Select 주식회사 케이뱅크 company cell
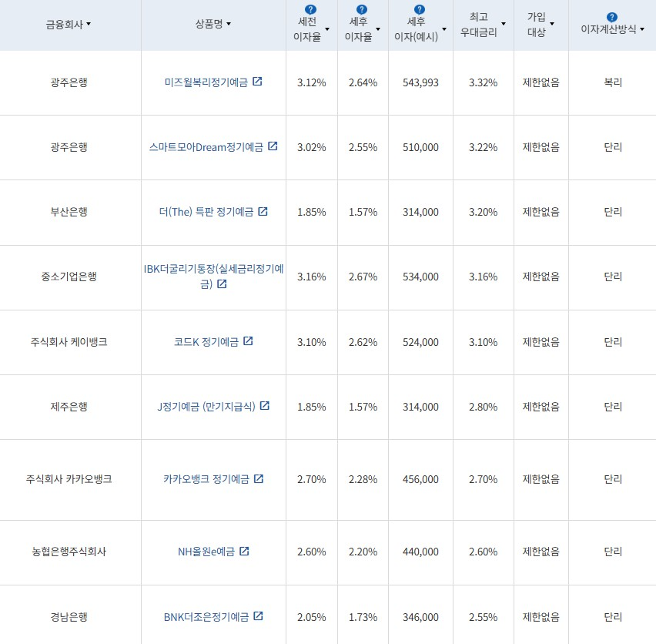The width and height of the screenshot is (656, 644). tap(69, 342)
